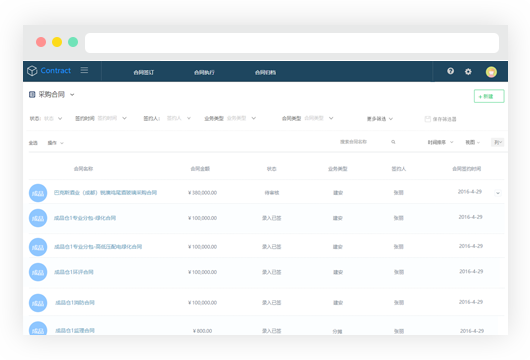Click avatar of 成品仓1消防合同 row
530x360 pixels.
[x=38, y=303]
